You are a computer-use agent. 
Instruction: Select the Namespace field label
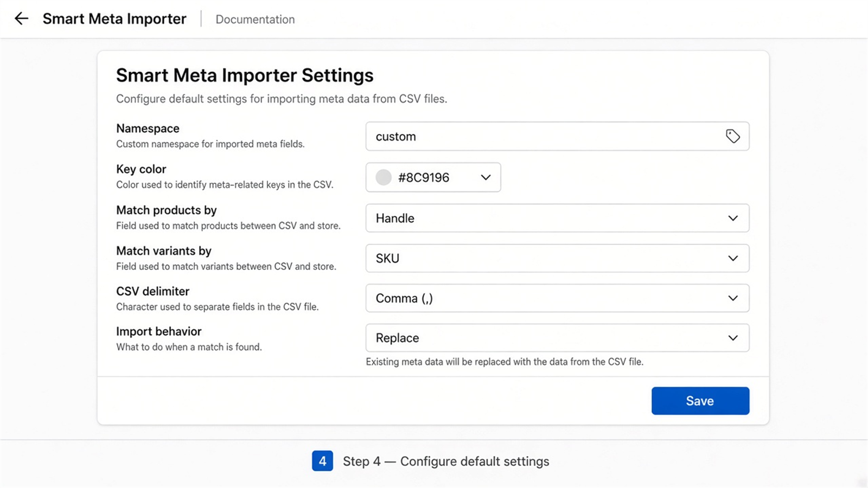[x=148, y=129]
